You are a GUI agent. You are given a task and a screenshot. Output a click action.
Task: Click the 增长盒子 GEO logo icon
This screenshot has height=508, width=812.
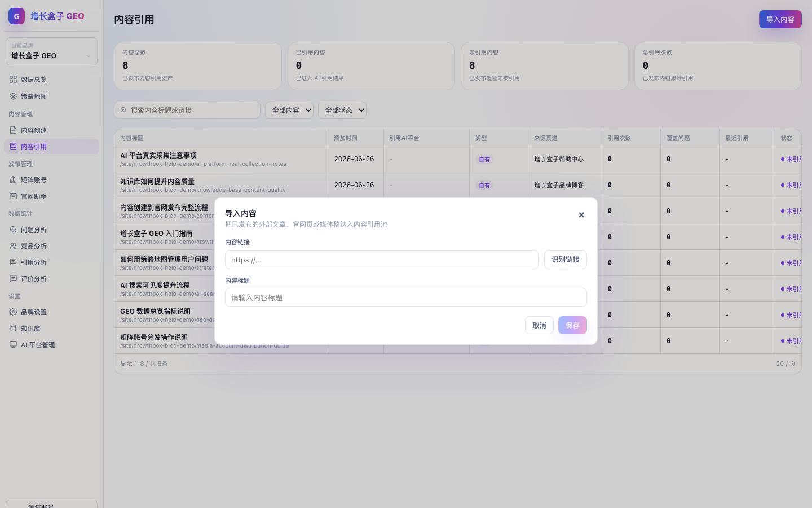[16, 16]
